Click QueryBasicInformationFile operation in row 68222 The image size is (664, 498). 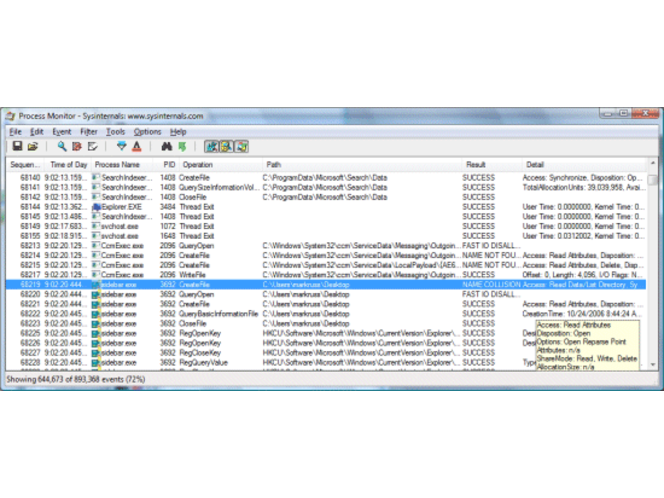pos(219,314)
